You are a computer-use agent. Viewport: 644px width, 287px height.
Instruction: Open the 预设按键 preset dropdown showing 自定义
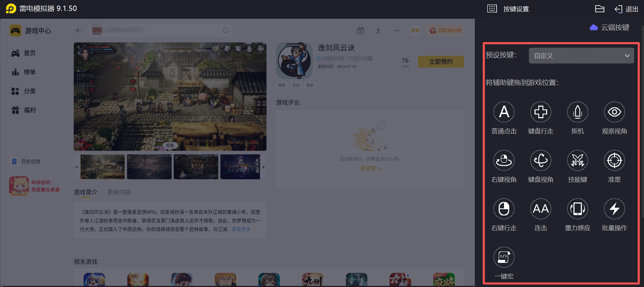(x=581, y=55)
